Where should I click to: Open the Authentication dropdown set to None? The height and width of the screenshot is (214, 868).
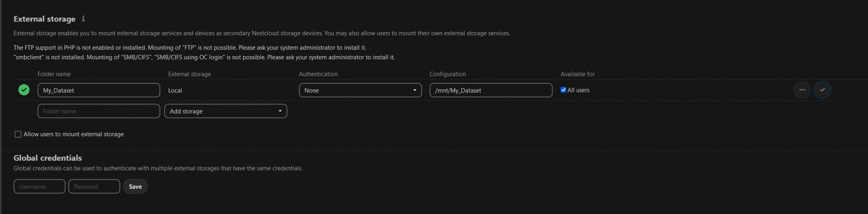tap(360, 90)
